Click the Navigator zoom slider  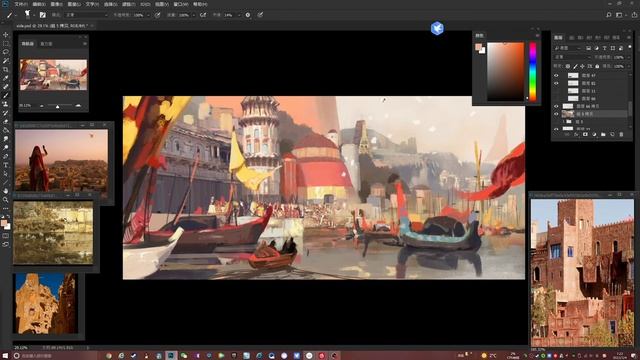58,106
